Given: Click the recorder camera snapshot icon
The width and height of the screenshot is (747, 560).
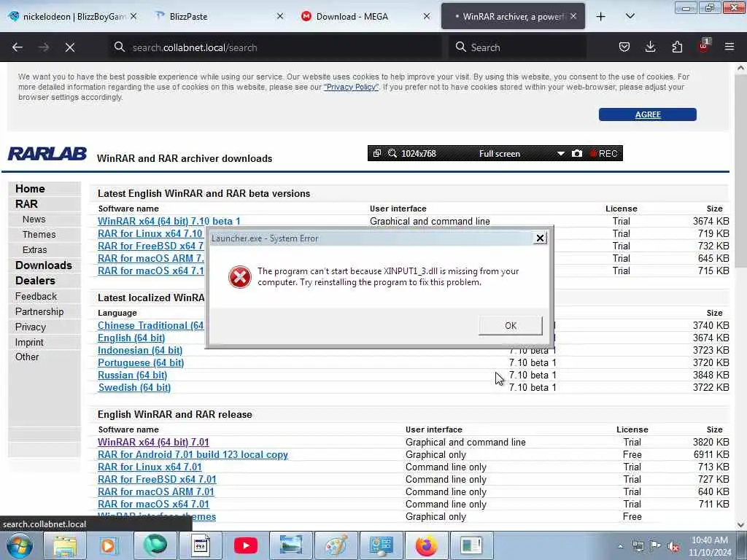Looking at the screenshot, I should [576, 153].
